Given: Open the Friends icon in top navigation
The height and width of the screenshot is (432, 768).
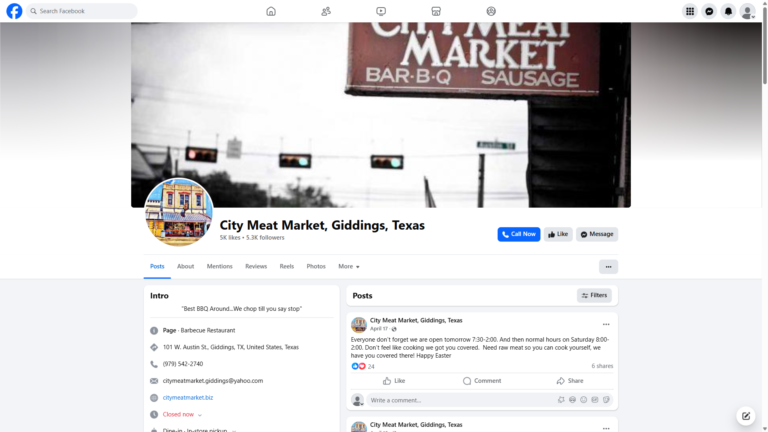Looking at the screenshot, I should click(326, 11).
